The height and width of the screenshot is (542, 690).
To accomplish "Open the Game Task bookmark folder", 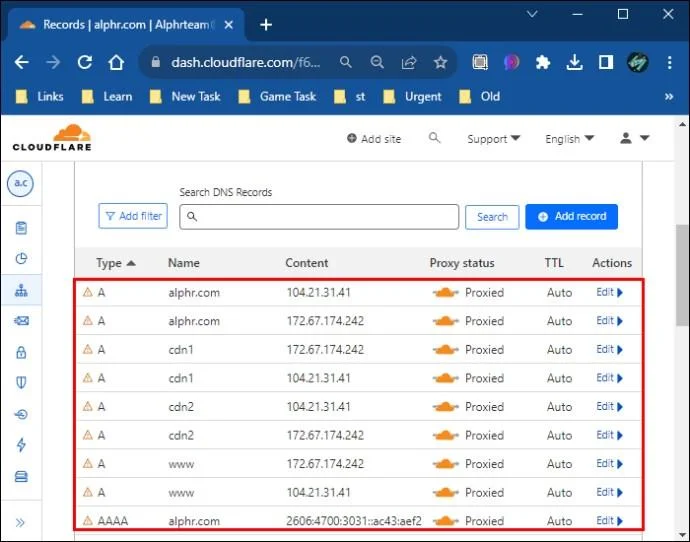I will click(x=277, y=96).
